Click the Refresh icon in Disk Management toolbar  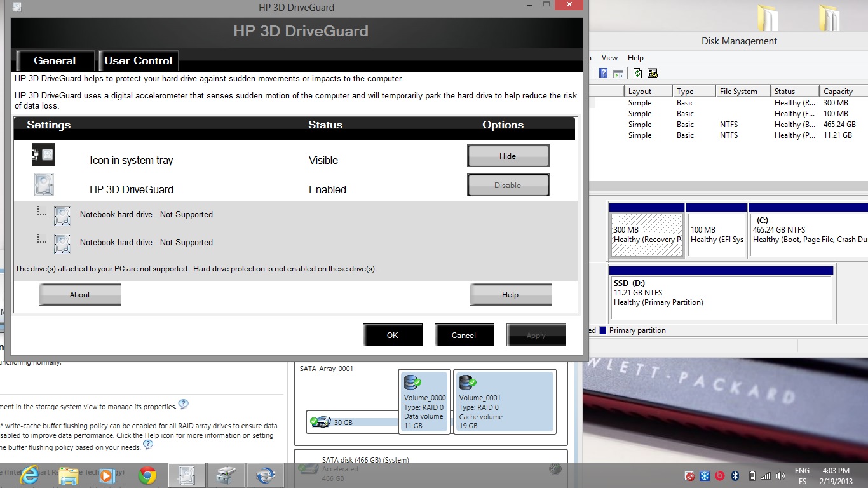637,74
